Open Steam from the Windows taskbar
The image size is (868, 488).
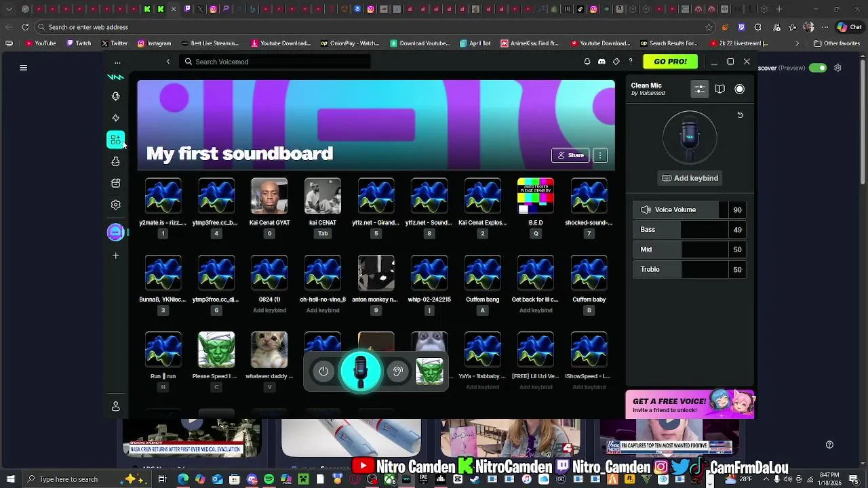475,479
